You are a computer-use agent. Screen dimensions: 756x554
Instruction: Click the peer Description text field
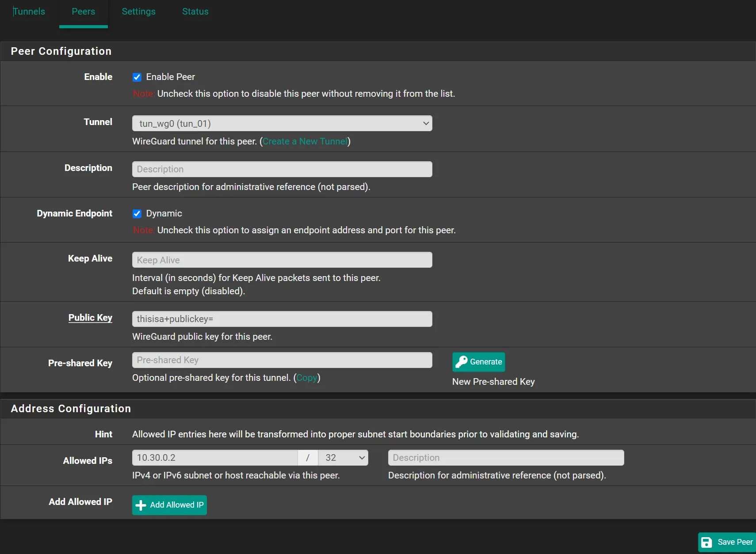point(282,169)
